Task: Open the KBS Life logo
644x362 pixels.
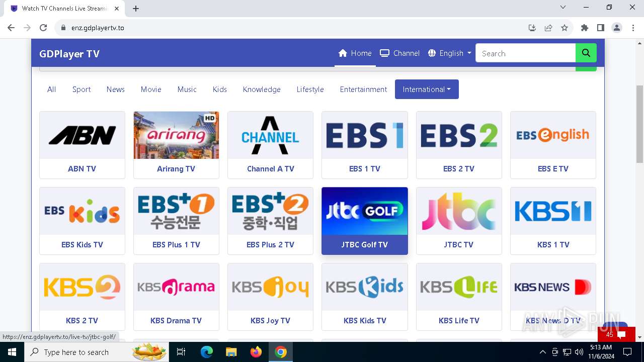Action: click(x=459, y=287)
